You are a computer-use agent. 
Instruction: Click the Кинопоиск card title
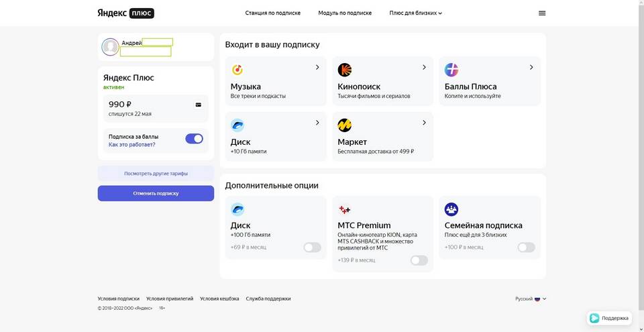click(x=359, y=87)
